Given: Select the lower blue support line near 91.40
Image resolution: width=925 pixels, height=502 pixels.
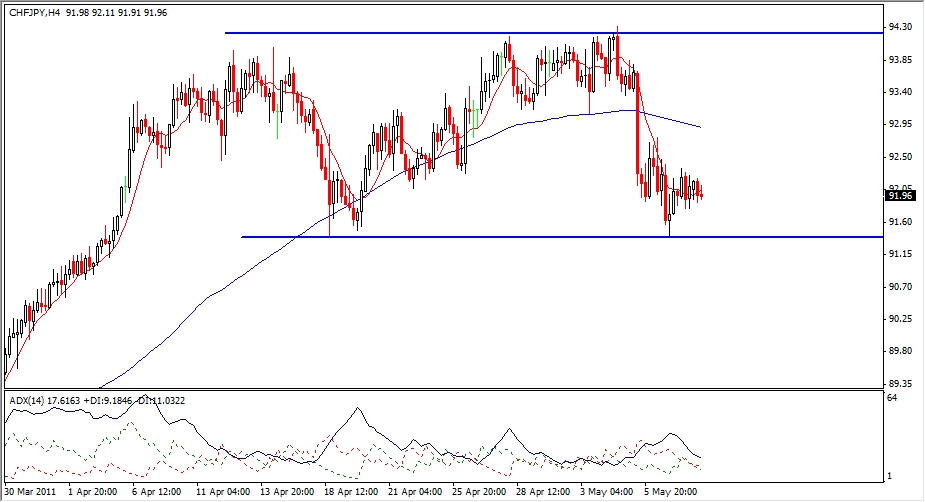Looking at the screenshot, I should point(562,237).
